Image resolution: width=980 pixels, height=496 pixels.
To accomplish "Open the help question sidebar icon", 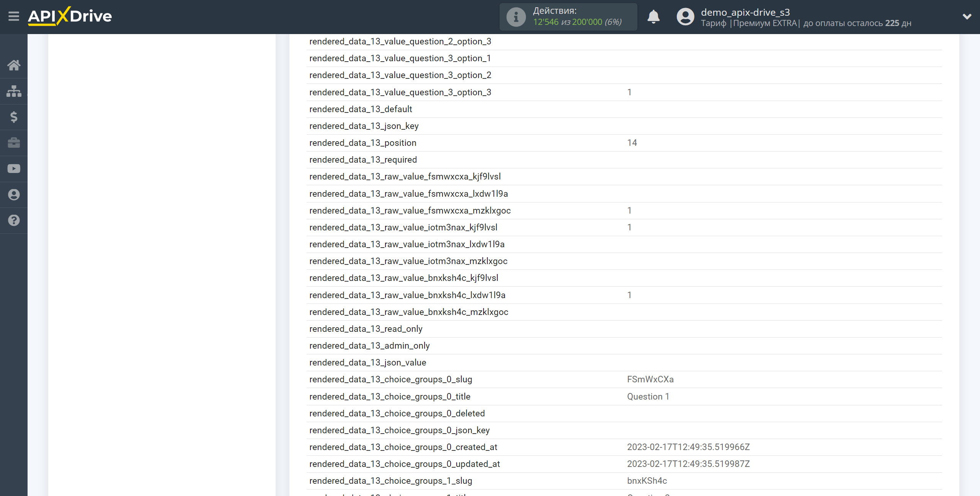I will (x=14, y=220).
